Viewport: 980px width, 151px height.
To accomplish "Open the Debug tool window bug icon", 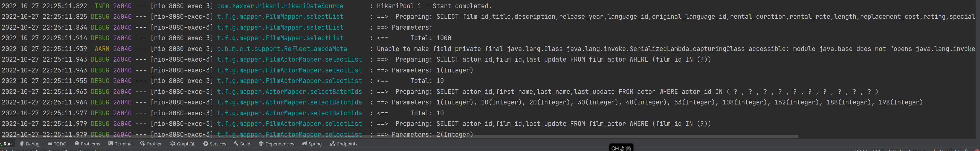I will point(22,144).
